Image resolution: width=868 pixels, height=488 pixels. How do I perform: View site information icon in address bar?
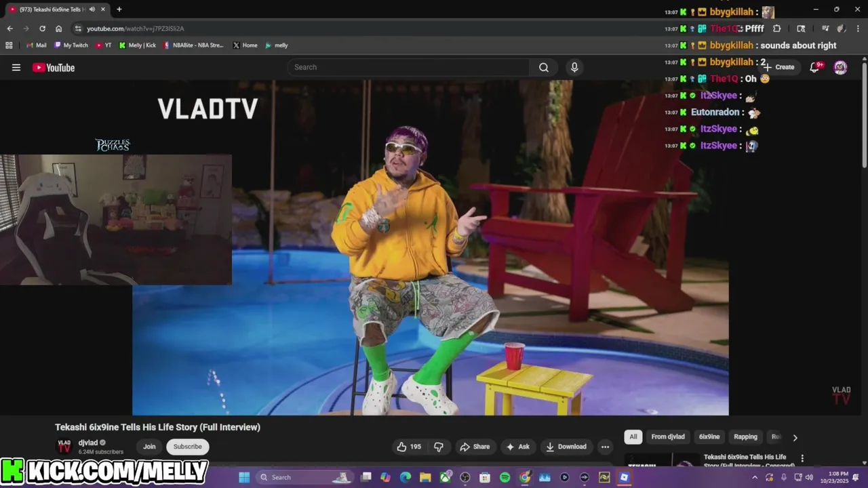click(78, 28)
